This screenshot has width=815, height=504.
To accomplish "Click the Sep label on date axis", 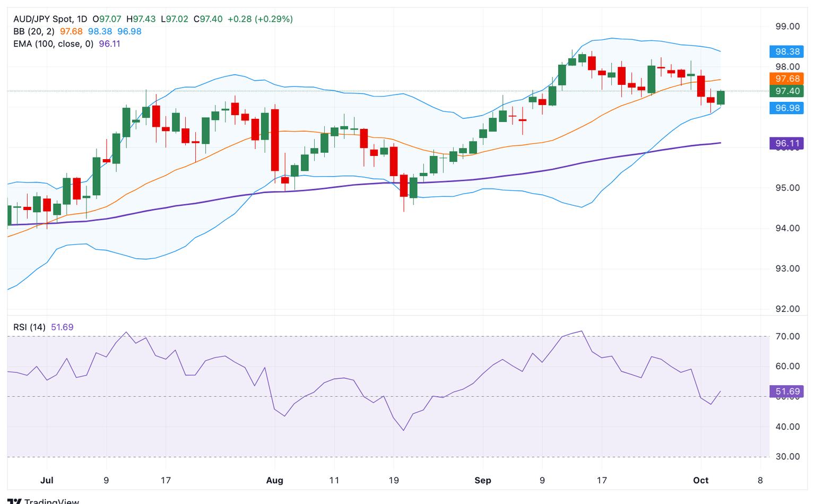I will 482,480.
